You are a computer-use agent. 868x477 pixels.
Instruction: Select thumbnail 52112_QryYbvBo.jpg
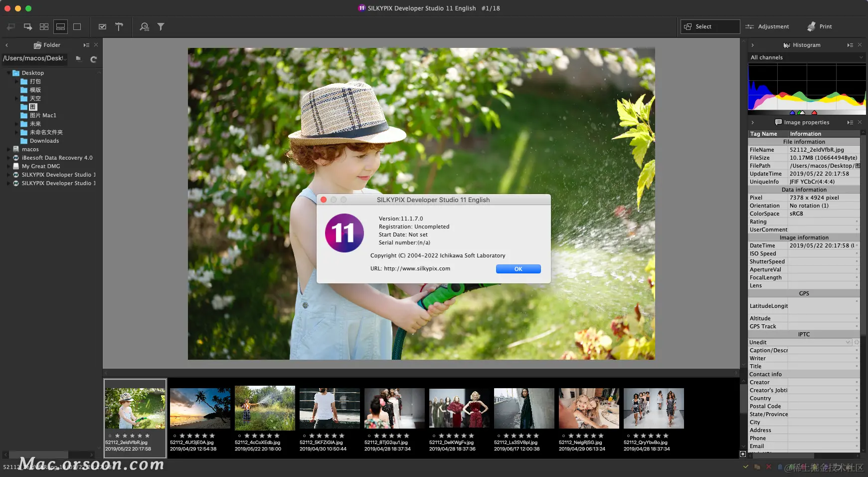coord(654,408)
